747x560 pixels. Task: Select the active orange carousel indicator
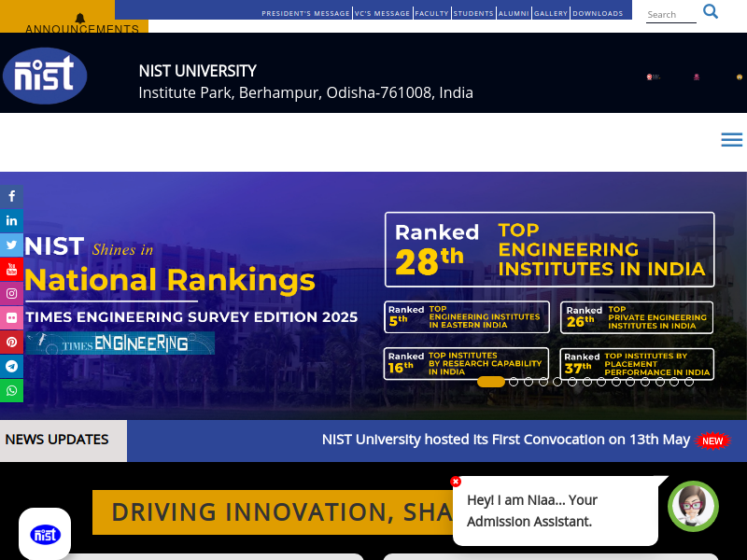(491, 382)
